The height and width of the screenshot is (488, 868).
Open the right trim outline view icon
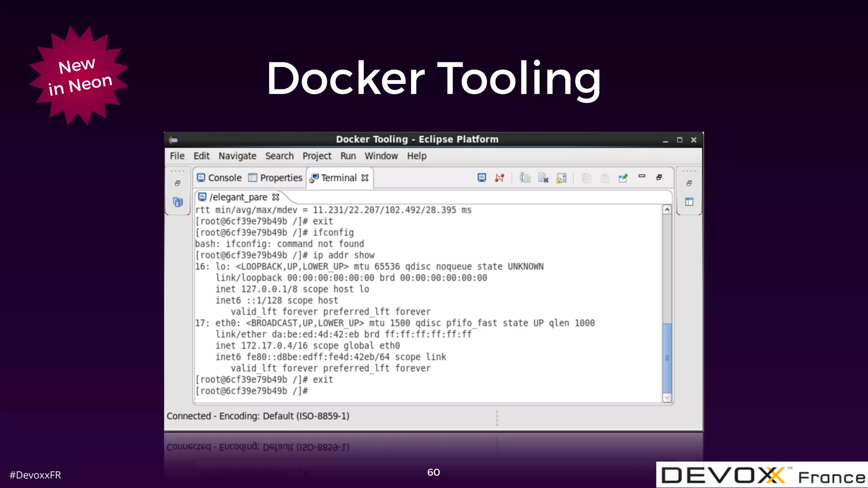pyautogui.click(x=689, y=202)
